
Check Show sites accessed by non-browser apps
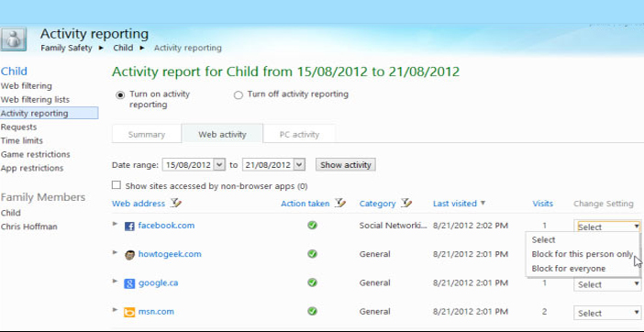point(117,185)
